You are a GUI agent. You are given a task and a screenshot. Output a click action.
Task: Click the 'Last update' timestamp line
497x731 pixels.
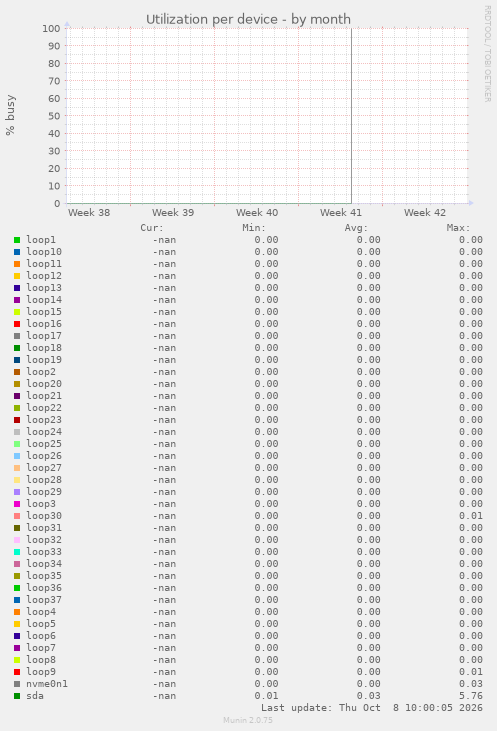(x=372, y=708)
